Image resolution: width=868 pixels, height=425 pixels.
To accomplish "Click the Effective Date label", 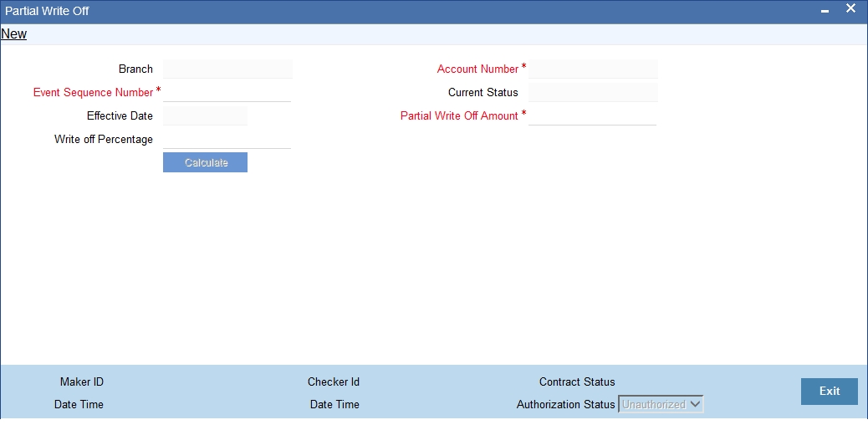I will click(120, 115).
